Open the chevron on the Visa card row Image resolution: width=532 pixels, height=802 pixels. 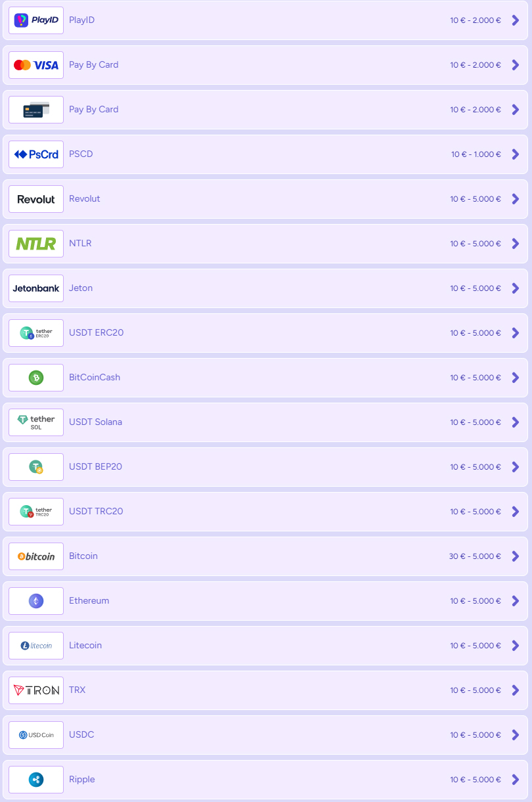click(516, 65)
